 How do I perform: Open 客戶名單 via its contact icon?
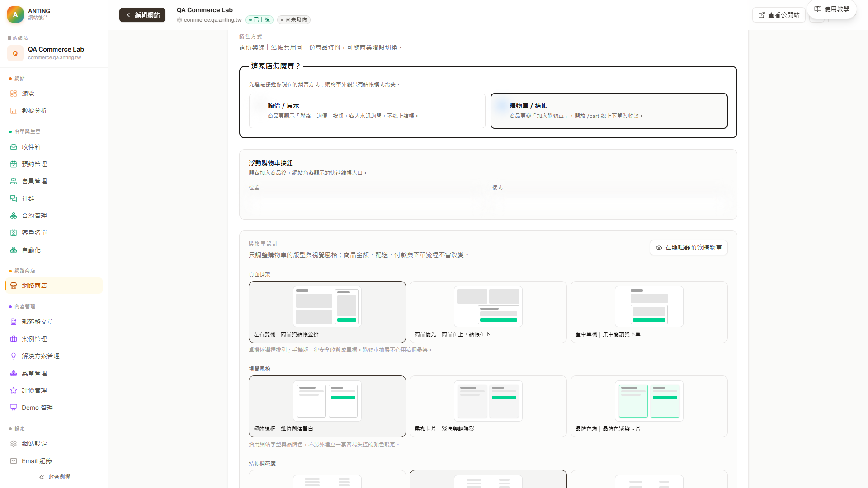coord(14,233)
